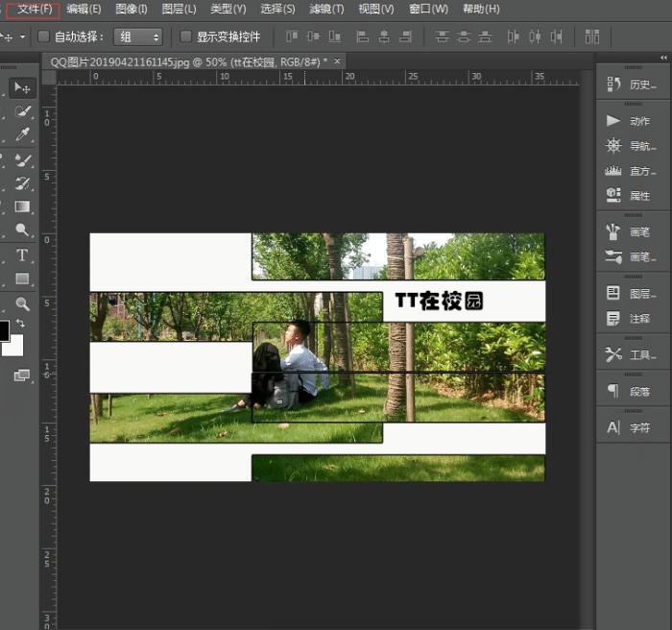
Task: Click the black foreground color swatch
Action: click(x=4, y=330)
